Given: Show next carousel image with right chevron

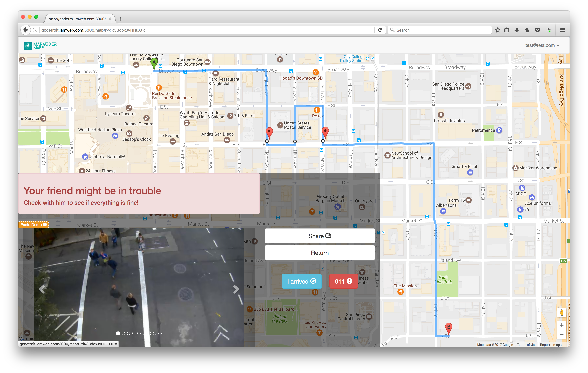Looking at the screenshot, I should coord(236,289).
